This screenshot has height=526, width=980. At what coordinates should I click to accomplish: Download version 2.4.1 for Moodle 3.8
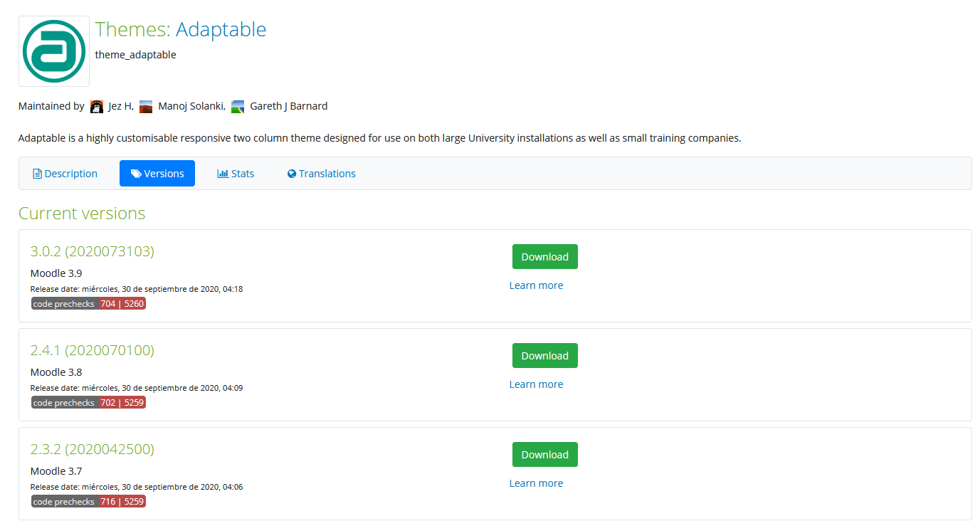click(x=545, y=356)
